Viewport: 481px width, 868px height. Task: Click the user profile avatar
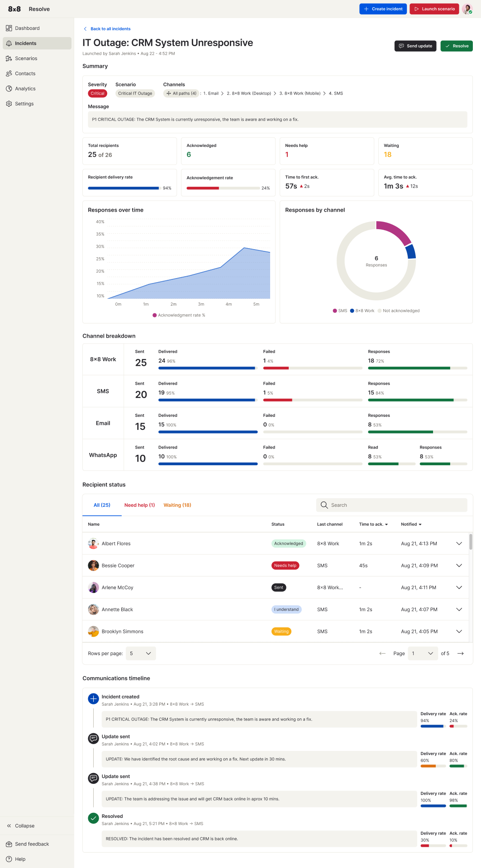point(467,9)
